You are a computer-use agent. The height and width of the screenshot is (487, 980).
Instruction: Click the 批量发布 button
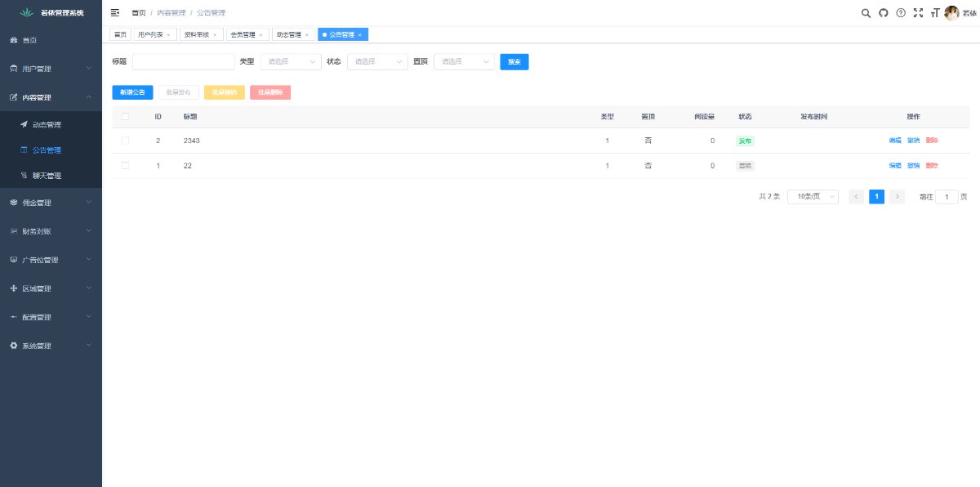click(178, 92)
